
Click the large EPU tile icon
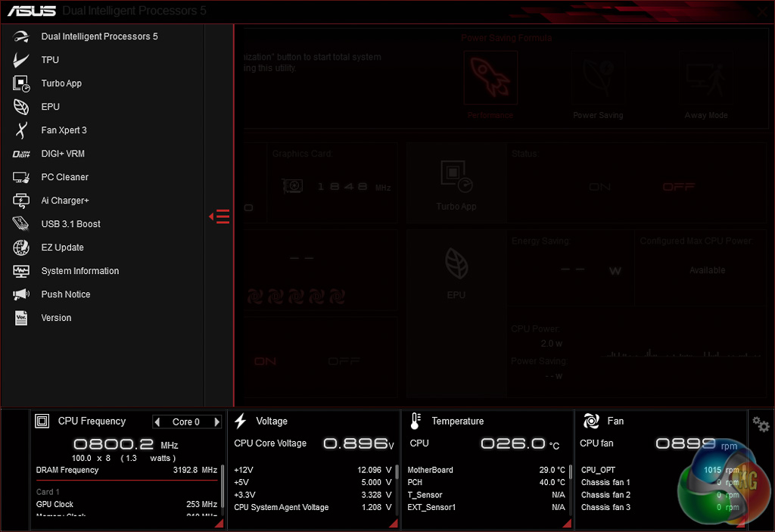[x=456, y=263]
